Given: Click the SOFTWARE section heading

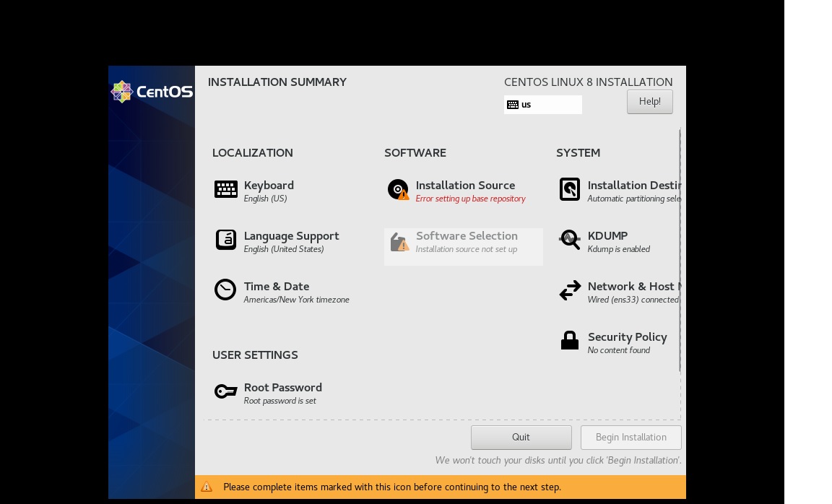Looking at the screenshot, I should click(415, 153).
